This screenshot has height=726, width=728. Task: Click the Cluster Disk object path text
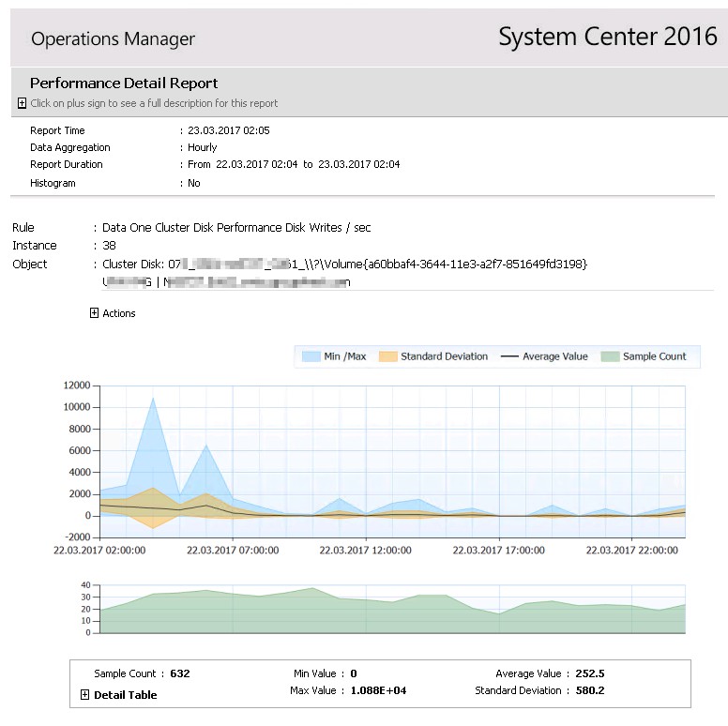click(345, 264)
